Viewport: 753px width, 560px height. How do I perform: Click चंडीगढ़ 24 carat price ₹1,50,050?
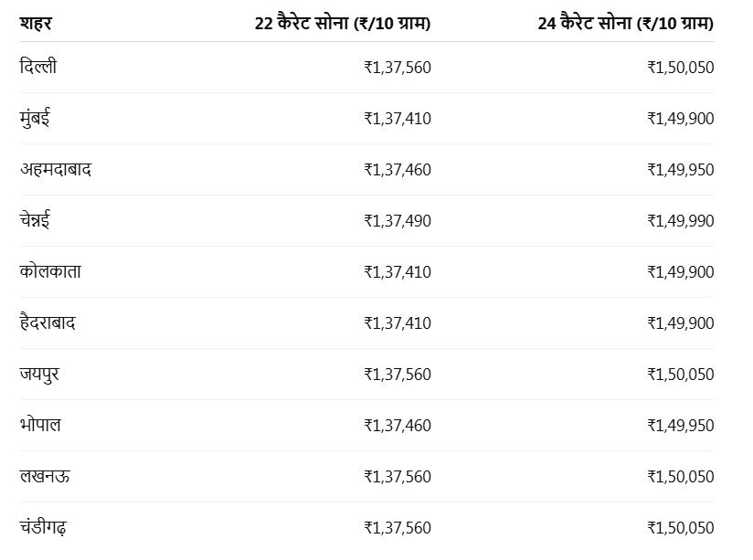[x=681, y=528]
